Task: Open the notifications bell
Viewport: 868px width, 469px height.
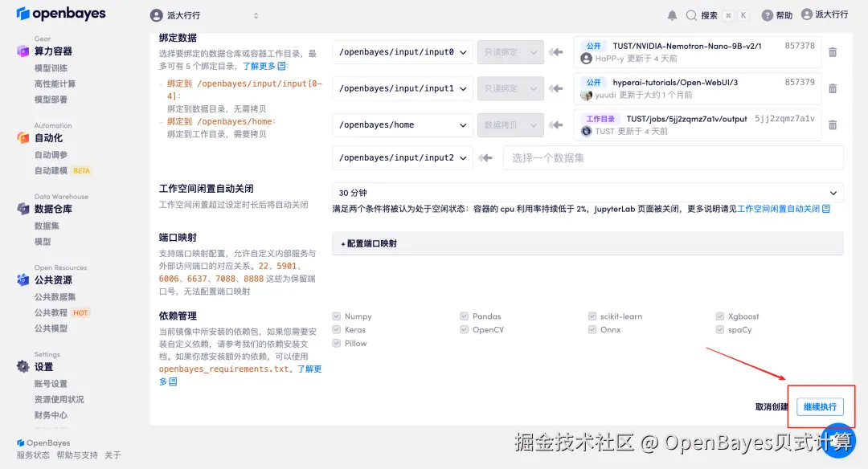Action: point(672,15)
